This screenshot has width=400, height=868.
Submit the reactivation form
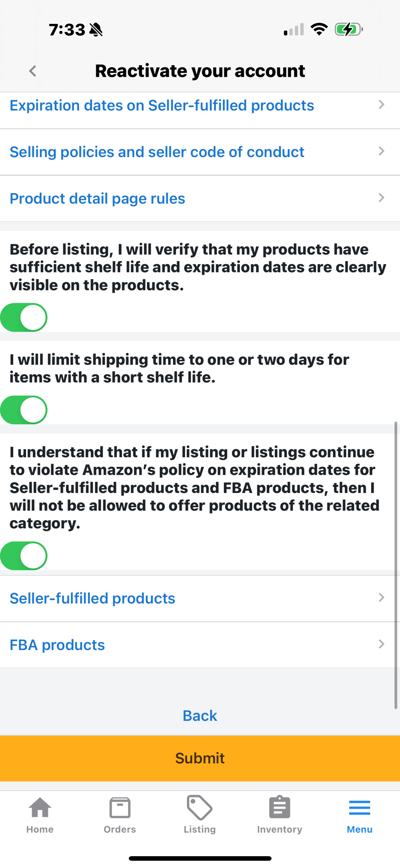(200, 758)
